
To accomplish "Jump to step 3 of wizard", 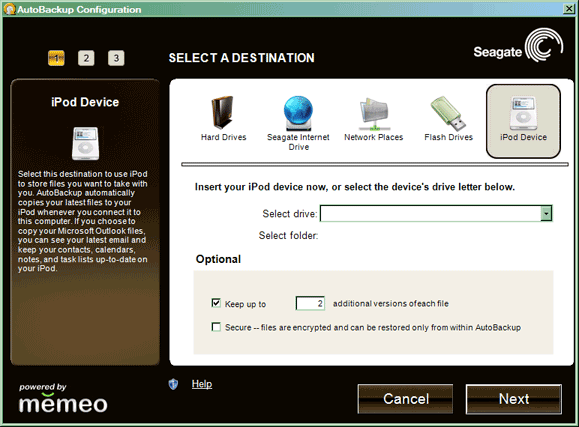I will tap(116, 58).
